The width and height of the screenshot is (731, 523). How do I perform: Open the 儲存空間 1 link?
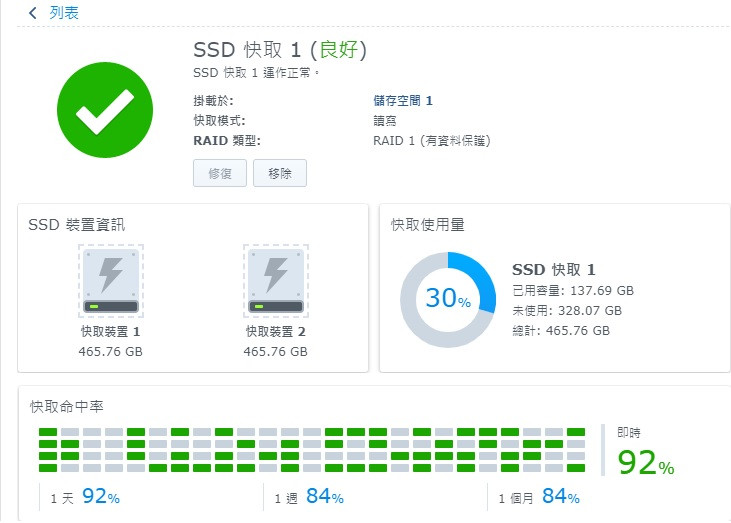[403, 101]
